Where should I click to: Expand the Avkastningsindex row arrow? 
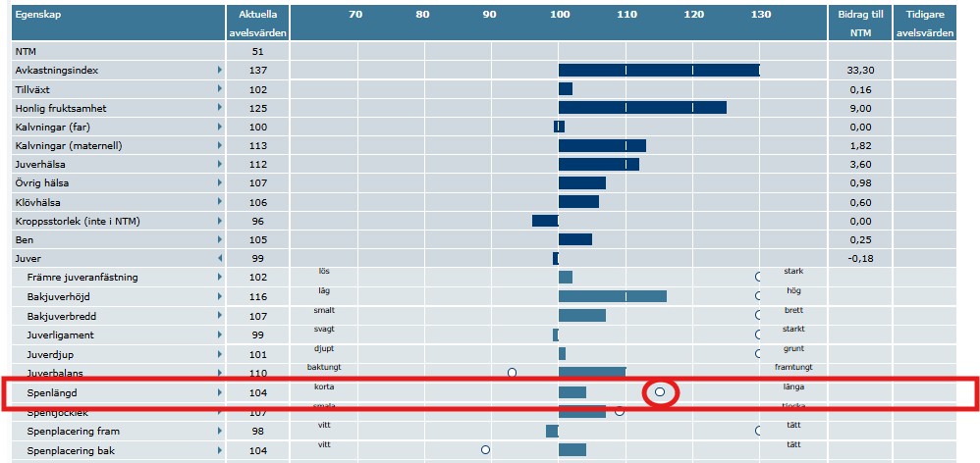(x=220, y=71)
